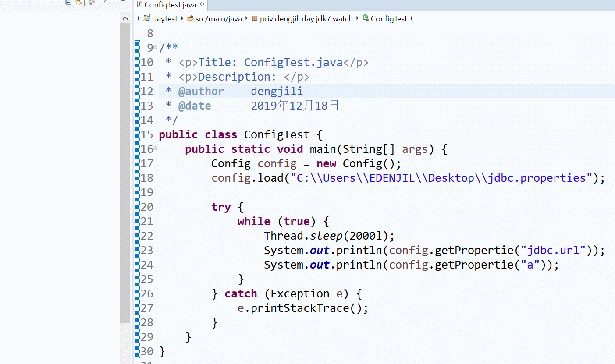Click "class" keyword on line 15
615x364 pixels.
[221, 134]
